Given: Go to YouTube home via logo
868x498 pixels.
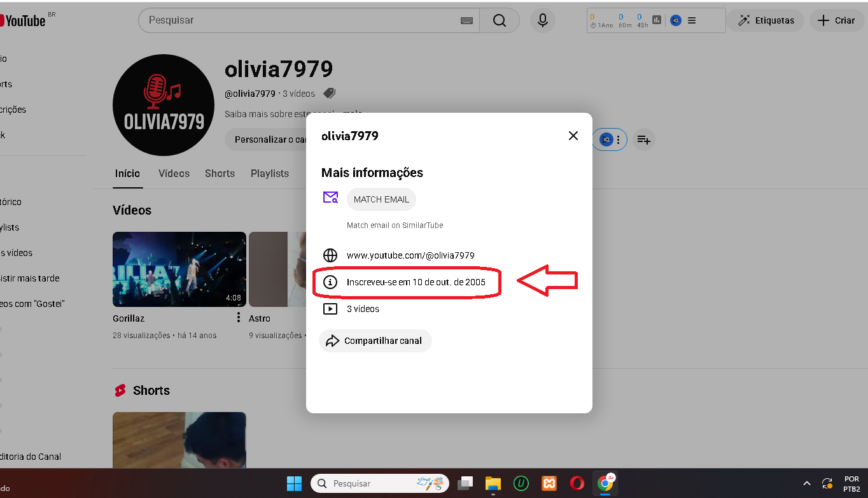Looking at the screenshot, I should pyautogui.click(x=24, y=20).
